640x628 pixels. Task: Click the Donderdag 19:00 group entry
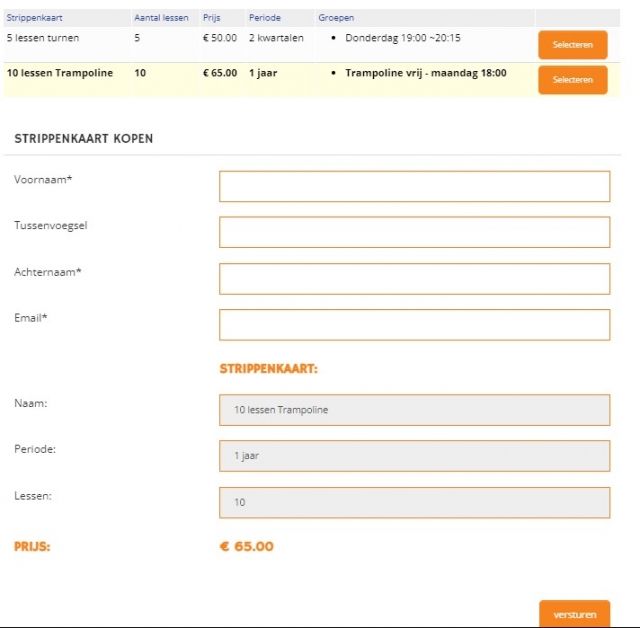point(402,38)
